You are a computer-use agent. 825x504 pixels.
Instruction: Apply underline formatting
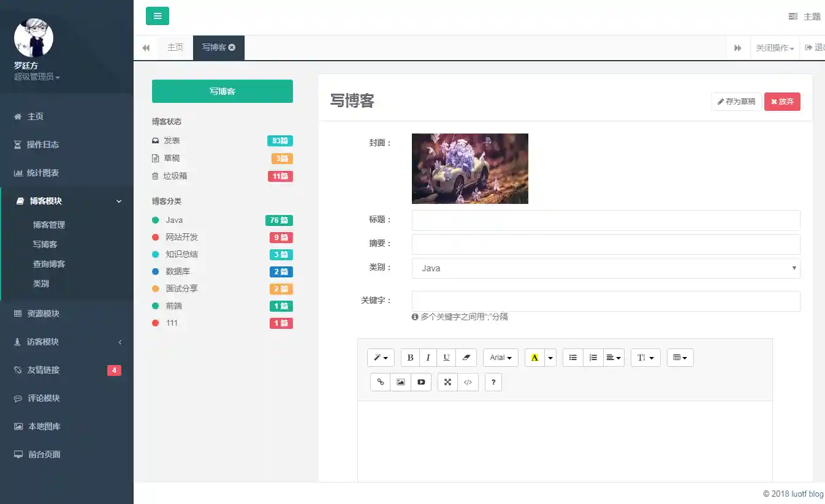[x=447, y=357]
